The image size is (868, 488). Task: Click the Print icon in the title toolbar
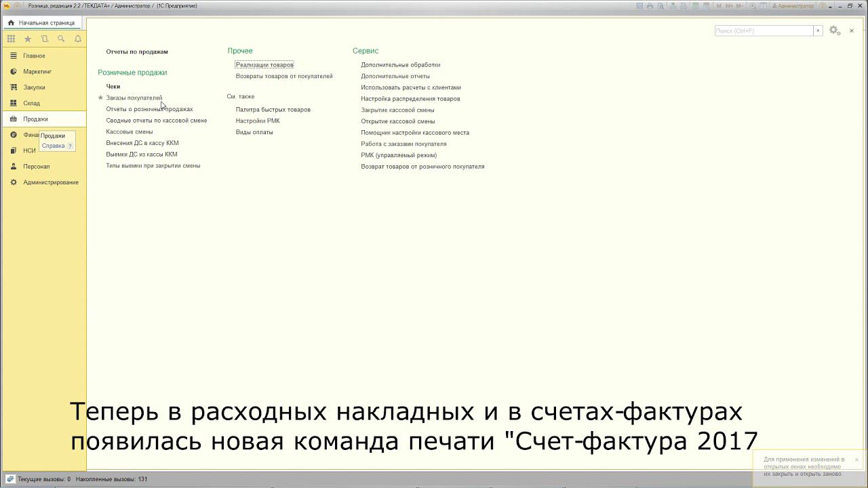point(650,5)
